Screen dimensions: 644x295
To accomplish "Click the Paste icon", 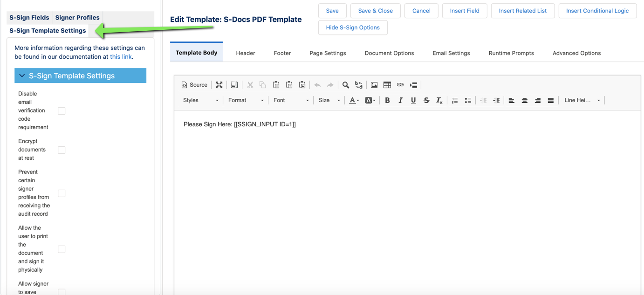I will 276,85.
